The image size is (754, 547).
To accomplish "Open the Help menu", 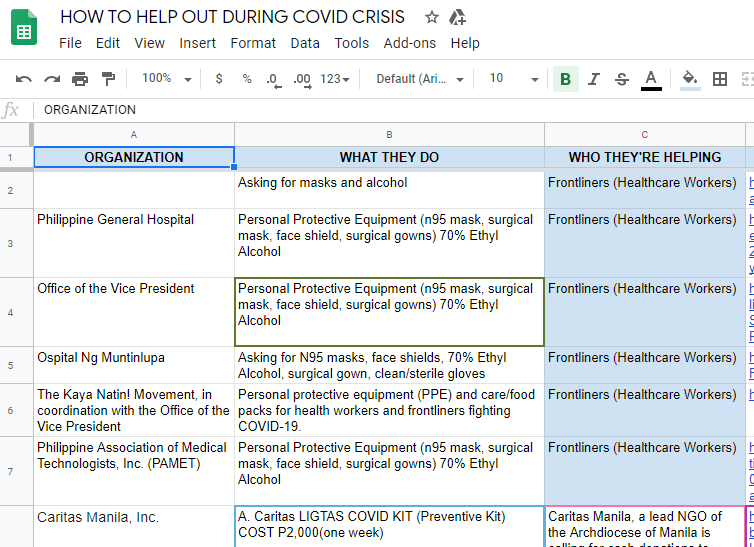I will tap(465, 43).
